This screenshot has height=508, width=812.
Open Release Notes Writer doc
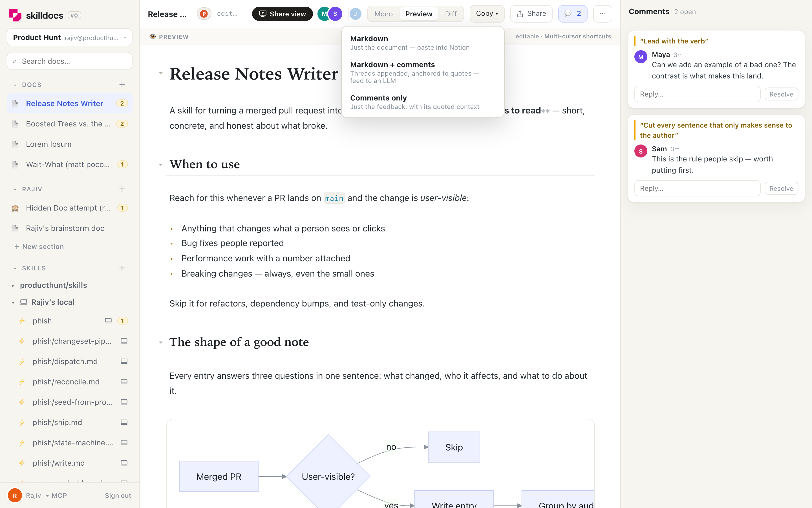pos(69,104)
